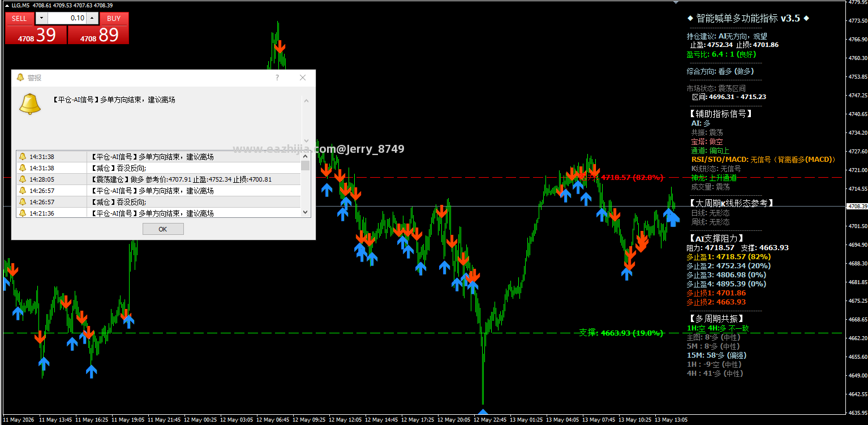Click 多止盈1: 4718.57 (82%)
Screen dimensions: 868x425
point(728,256)
